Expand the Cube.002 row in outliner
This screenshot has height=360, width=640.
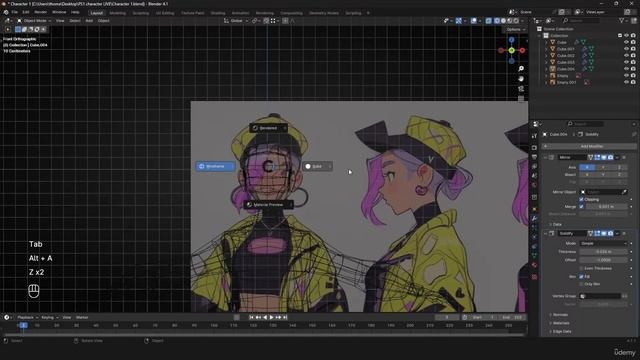click(x=546, y=56)
